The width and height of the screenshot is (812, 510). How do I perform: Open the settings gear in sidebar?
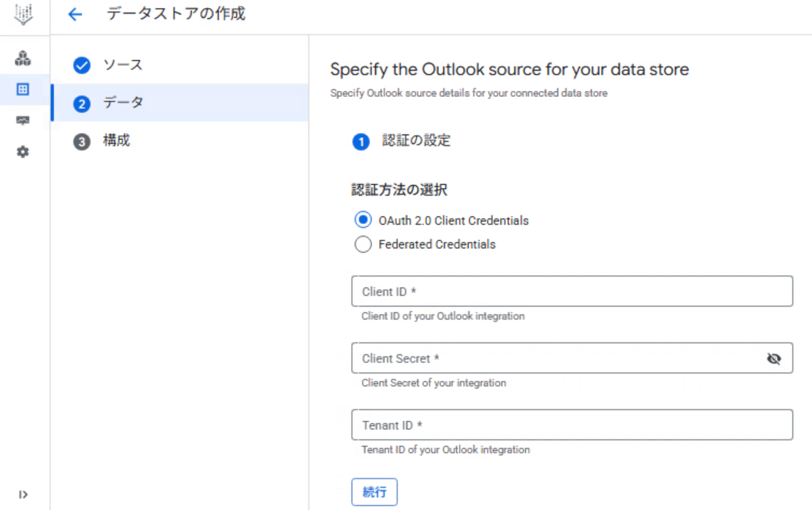coord(24,152)
